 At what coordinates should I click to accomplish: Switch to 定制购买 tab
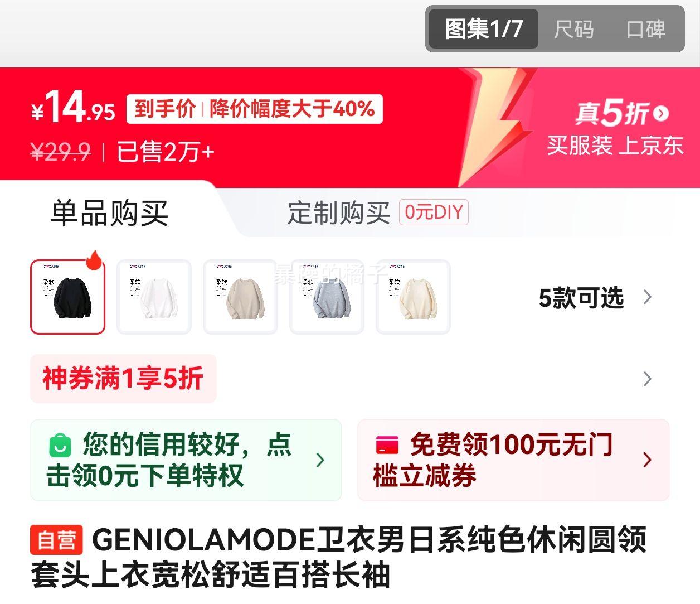click(339, 213)
